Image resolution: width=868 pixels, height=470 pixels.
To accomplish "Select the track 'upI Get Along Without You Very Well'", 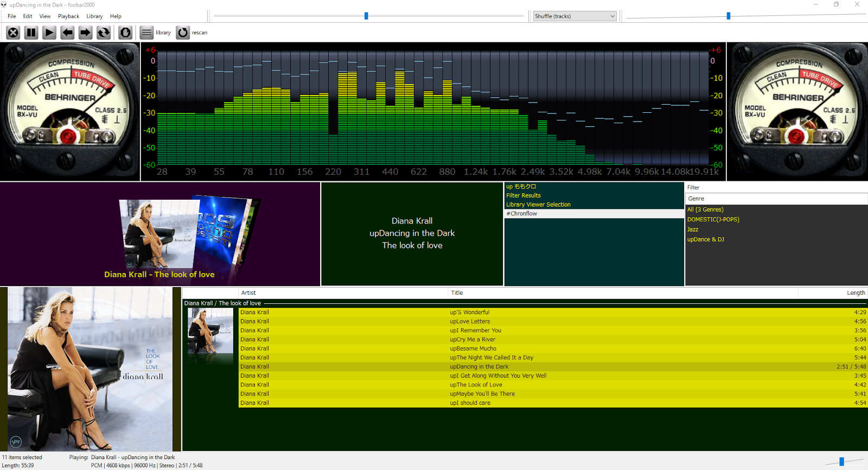I will coord(553,376).
